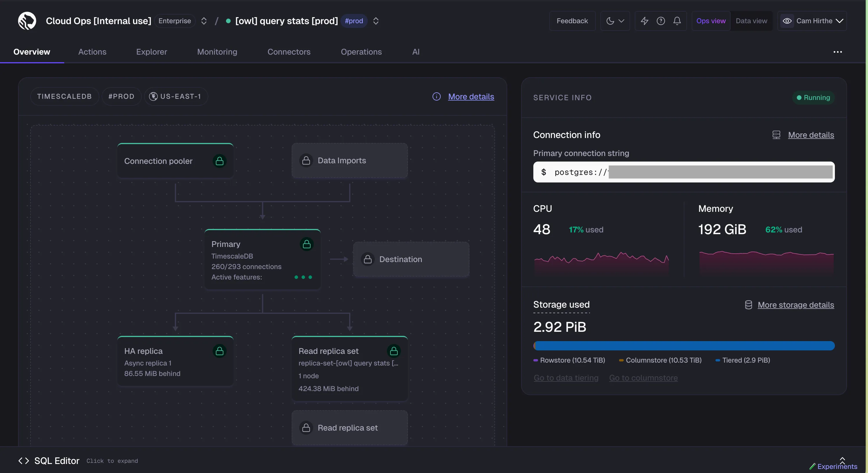
Task: Click the green status dot before service name
Action: pos(228,21)
